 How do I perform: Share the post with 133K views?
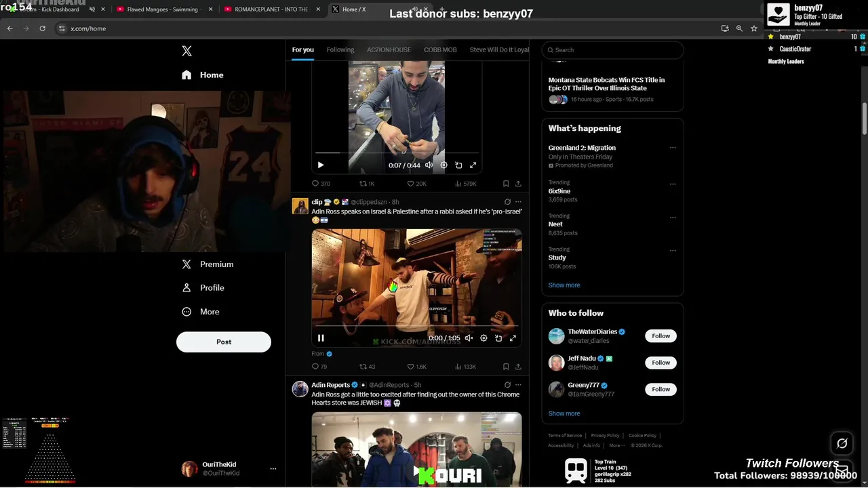[x=518, y=367]
